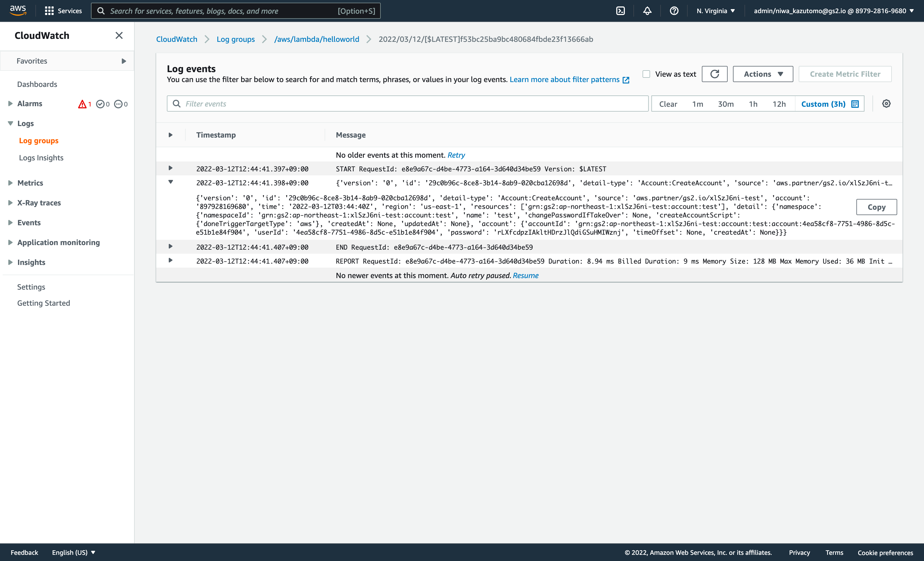Open Getting Started in the sidebar
Image resolution: width=924 pixels, height=561 pixels.
pos(43,303)
